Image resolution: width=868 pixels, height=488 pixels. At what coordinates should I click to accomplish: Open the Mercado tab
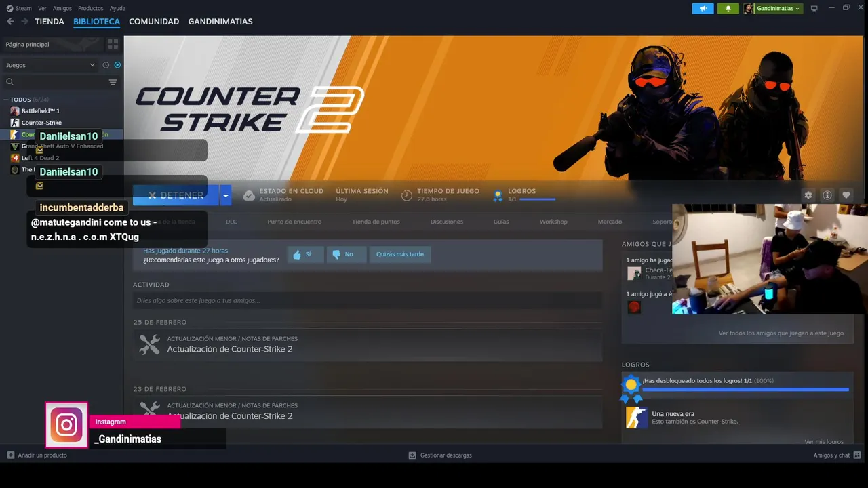[x=610, y=222]
